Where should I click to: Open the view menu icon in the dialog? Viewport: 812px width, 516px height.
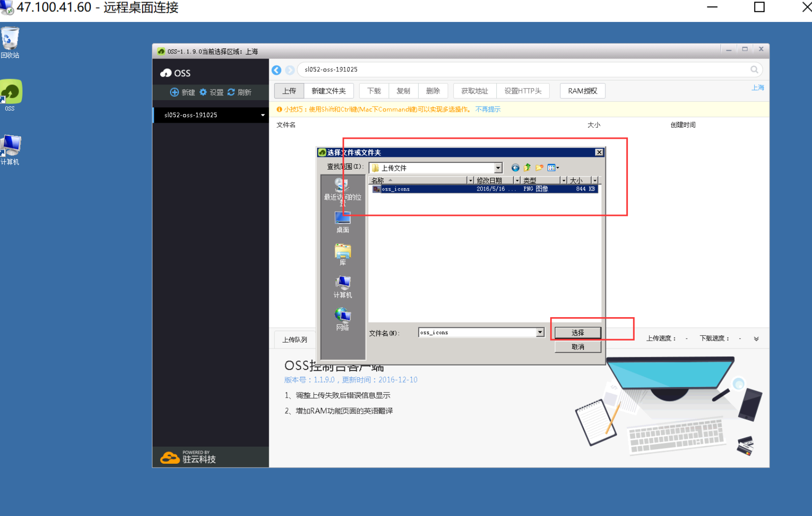(553, 168)
